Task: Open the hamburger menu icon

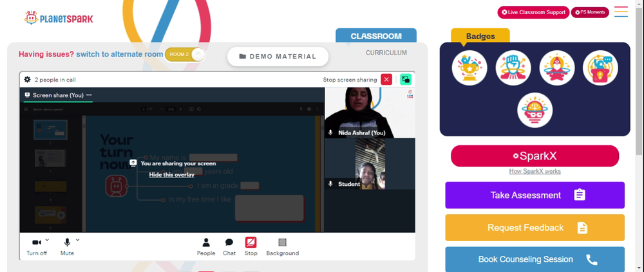Action: [621, 12]
